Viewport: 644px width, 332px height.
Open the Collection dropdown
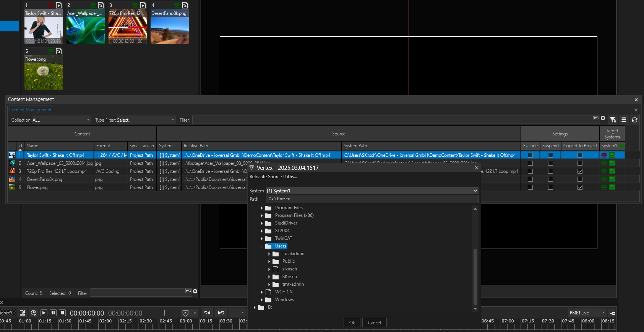click(x=61, y=120)
